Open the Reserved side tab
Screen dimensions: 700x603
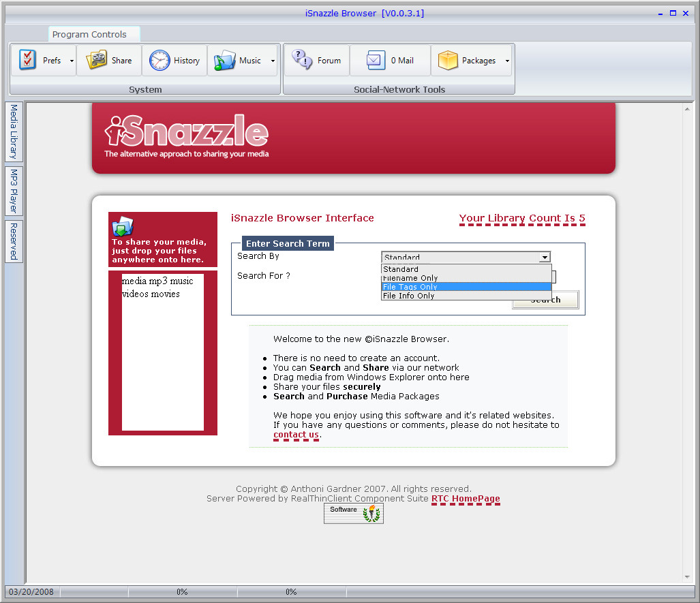coord(14,241)
